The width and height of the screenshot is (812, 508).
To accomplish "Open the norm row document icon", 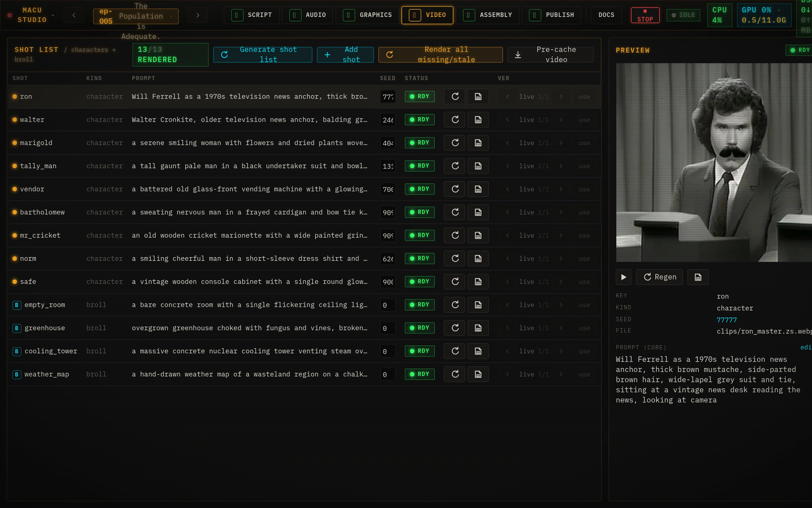I will pos(478,259).
